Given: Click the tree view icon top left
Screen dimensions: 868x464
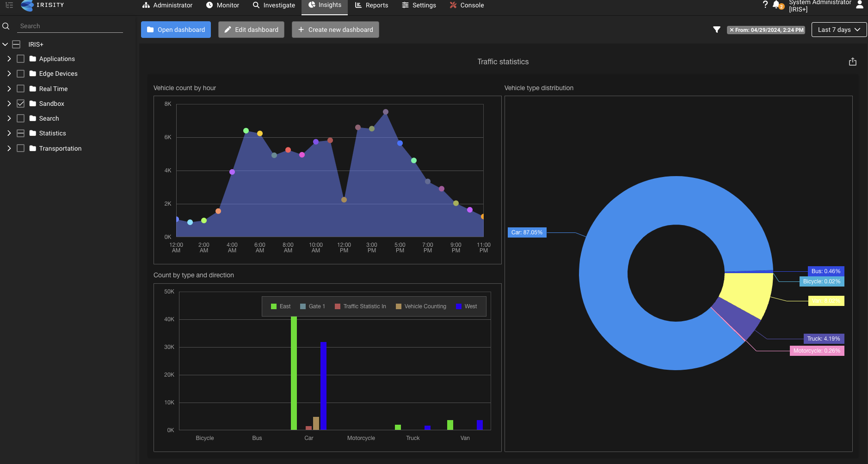Looking at the screenshot, I should [8, 5].
